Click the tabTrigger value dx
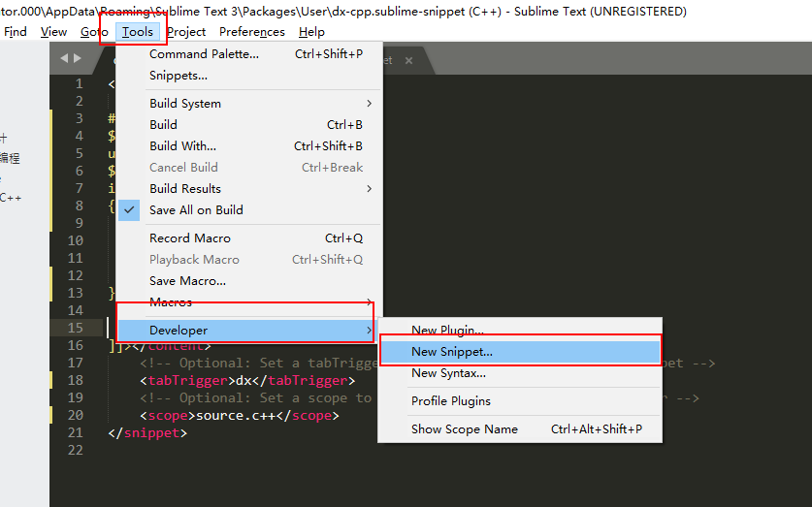 tap(244, 380)
